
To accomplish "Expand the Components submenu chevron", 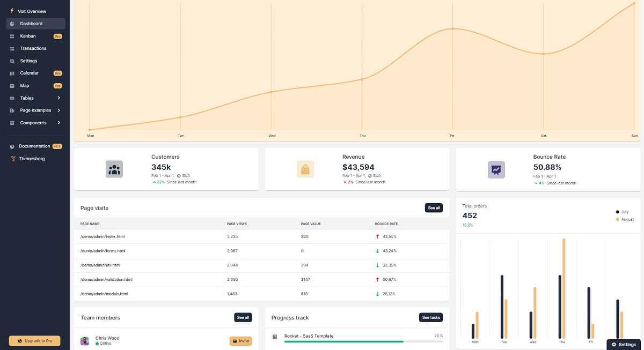I will 58,123.
